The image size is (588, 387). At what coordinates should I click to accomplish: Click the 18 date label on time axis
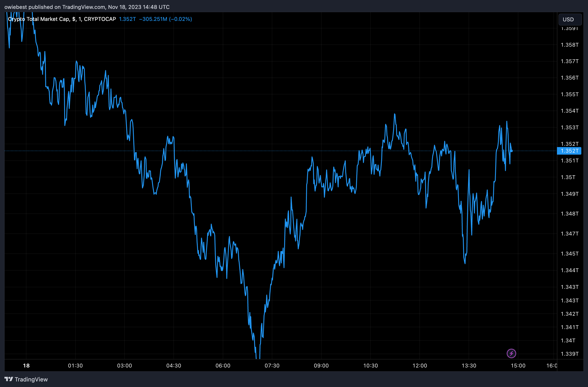click(26, 365)
